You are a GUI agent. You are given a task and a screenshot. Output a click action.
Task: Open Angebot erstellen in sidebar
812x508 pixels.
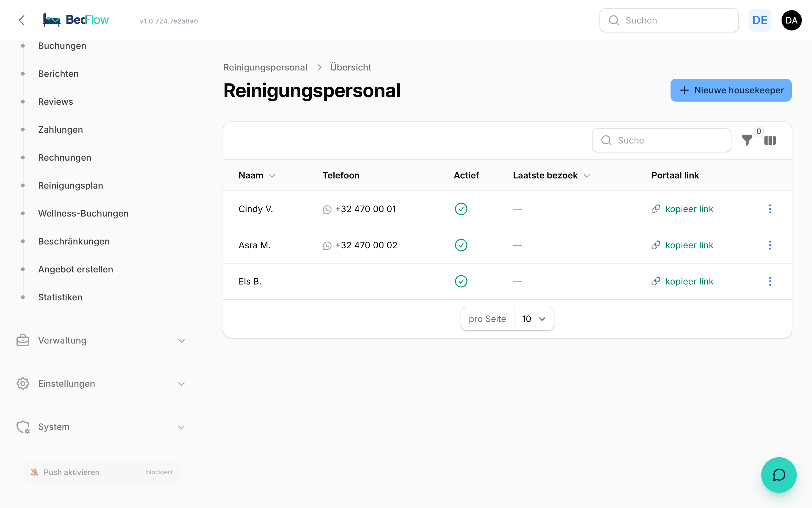click(x=75, y=269)
